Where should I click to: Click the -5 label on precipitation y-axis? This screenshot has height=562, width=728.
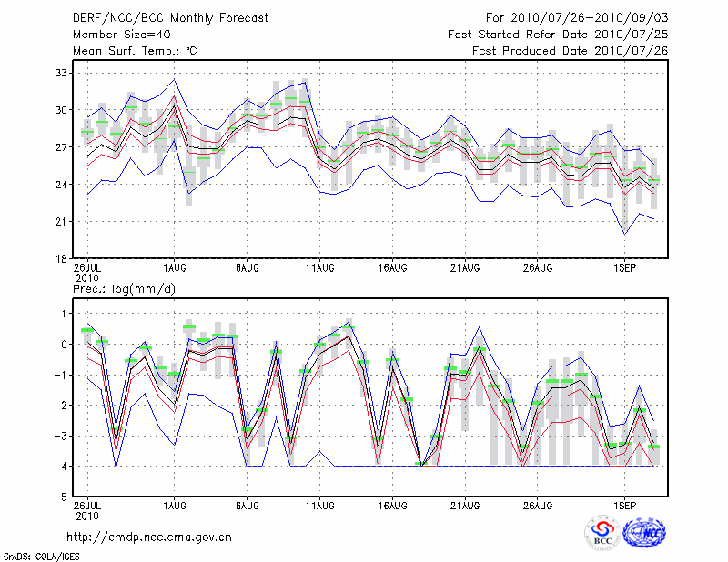click(x=60, y=497)
